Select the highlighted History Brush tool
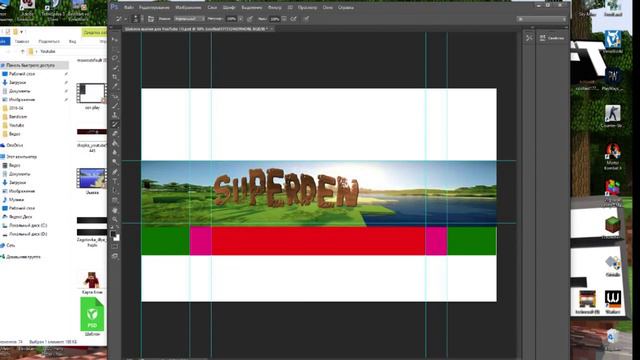640x360 pixels. point(115,124)
